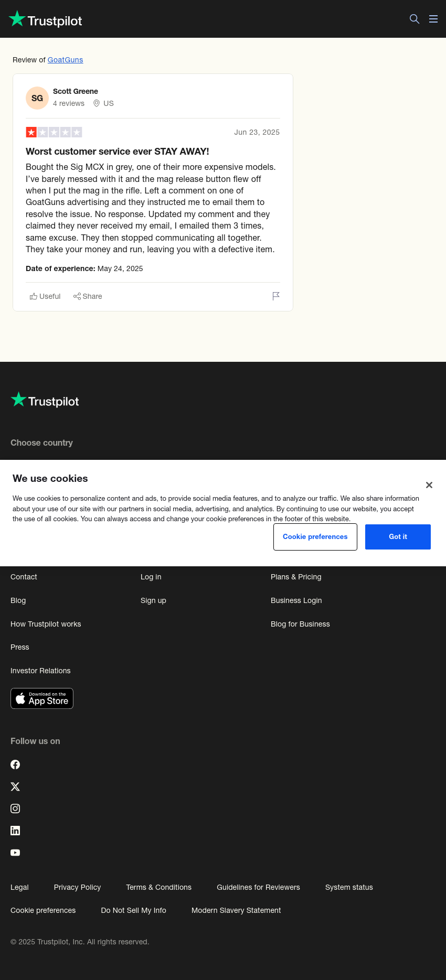The width and height of the screenshot is (446, 980).
Task: Open footer Cookie preferences link
Action: [43, 910]
